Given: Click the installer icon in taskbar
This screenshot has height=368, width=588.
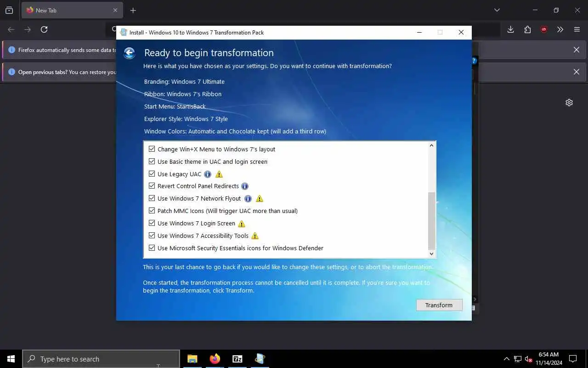Looking at the screenshot, I should (260, 359).
